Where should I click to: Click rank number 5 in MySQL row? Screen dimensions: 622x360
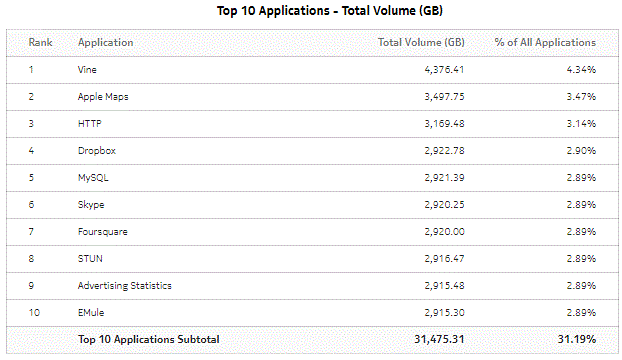point(31,178)
